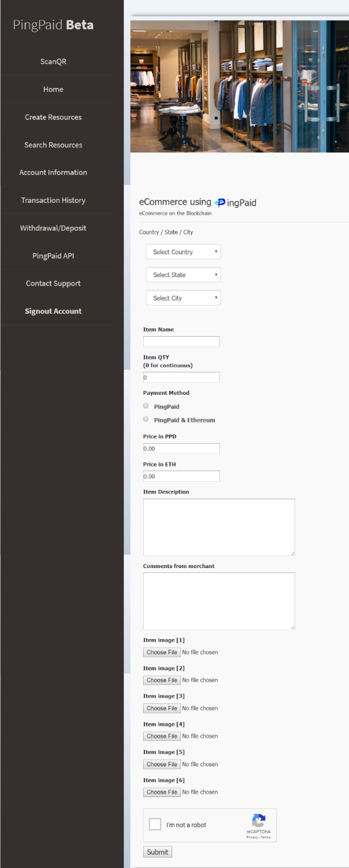
Task: Click the 'Country / State / City' label
Action: [166, 232]
